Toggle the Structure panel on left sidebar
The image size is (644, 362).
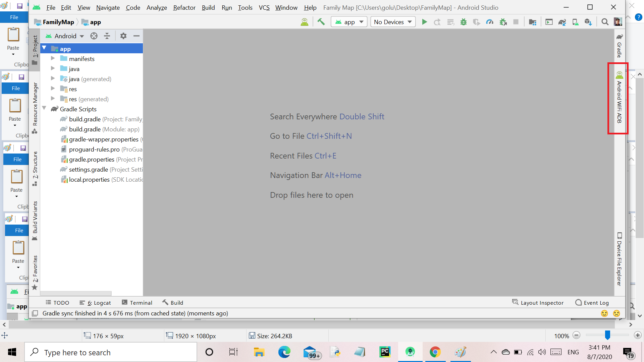pyautogui.click(x=35, y=164)
